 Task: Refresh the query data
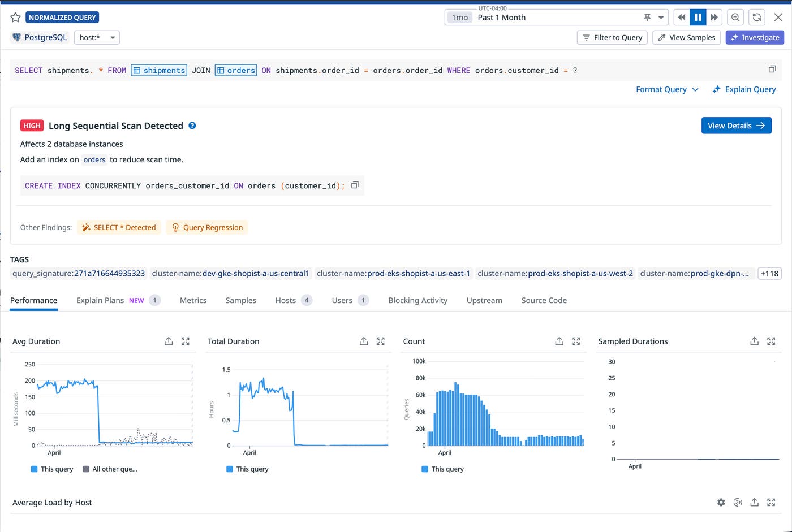(x=757, y=18)
